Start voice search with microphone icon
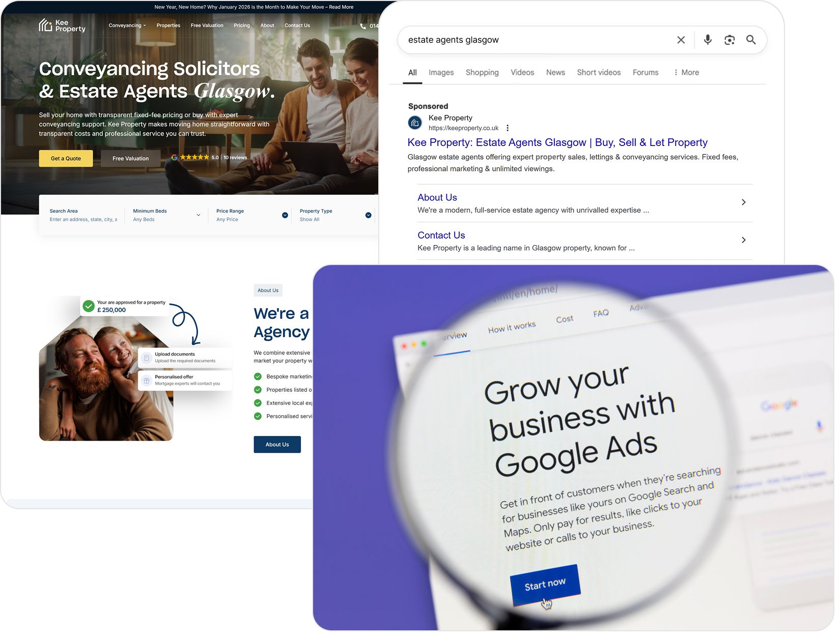The width and height of the screenshot is (840, 641). pyautogui.click(x=708, y=40)
